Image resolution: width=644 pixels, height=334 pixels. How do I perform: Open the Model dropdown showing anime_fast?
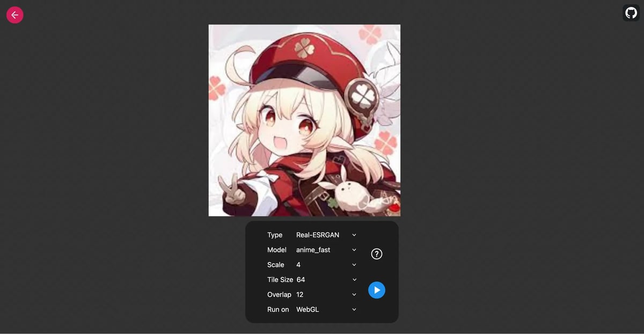pos(326,250)
